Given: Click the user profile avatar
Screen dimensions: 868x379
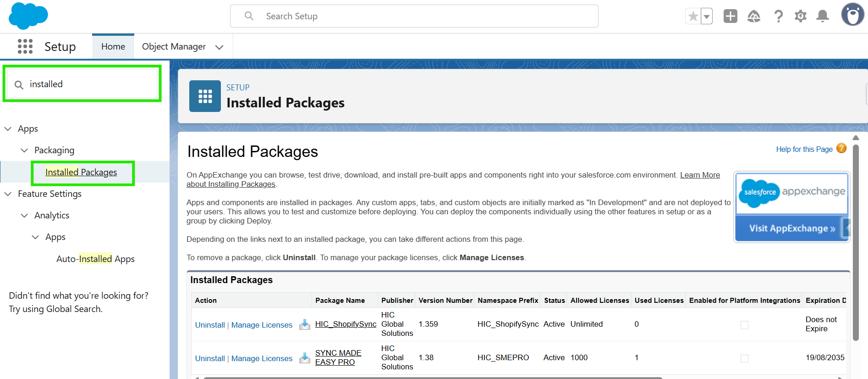Looking at the screenshot, I should 852,15.
